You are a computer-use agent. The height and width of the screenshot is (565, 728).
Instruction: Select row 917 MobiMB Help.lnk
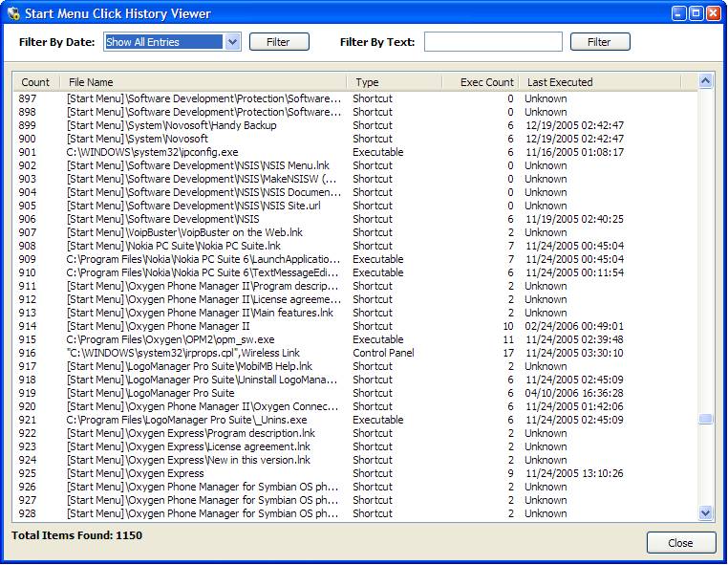point(355,366)
